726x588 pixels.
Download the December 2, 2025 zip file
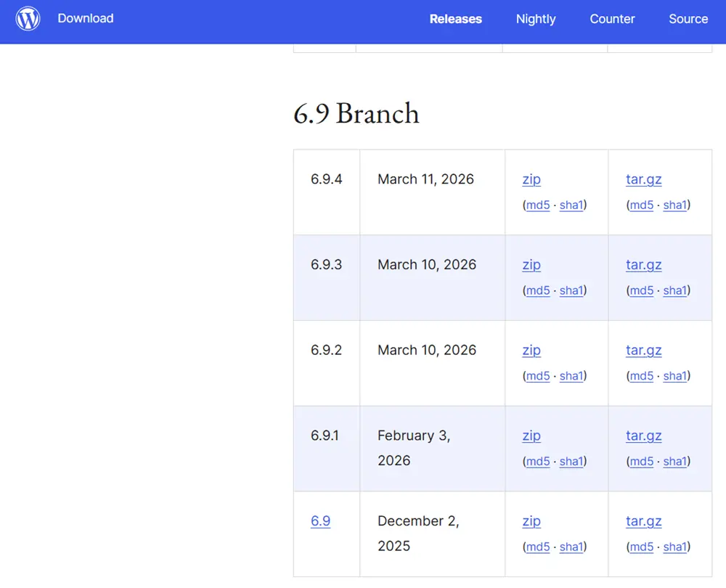click(531, 522)
